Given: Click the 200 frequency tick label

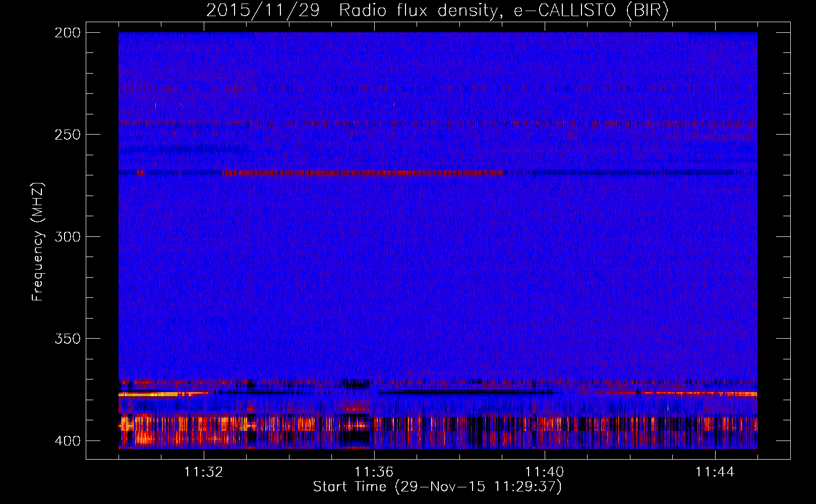Looking at the screenshot, I should [68, 33].
